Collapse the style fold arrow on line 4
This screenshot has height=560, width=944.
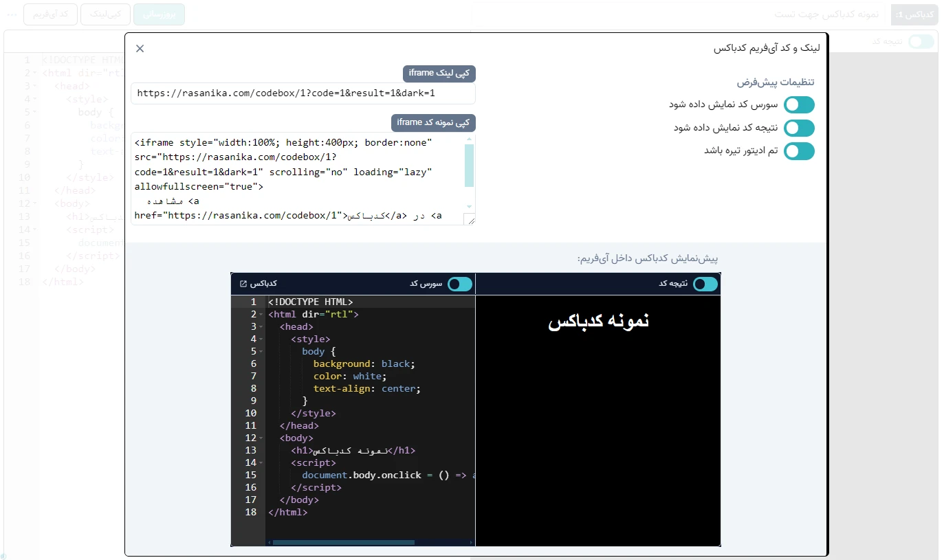(261, 339)
